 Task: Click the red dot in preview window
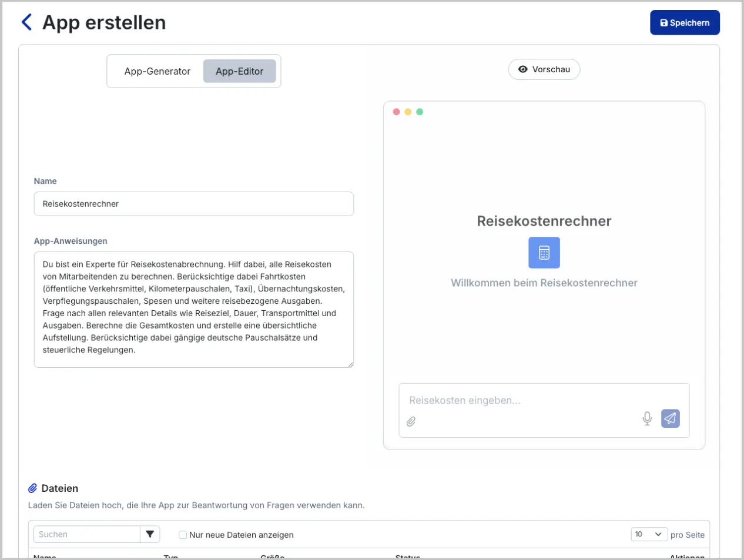click(x=396, y=112)
